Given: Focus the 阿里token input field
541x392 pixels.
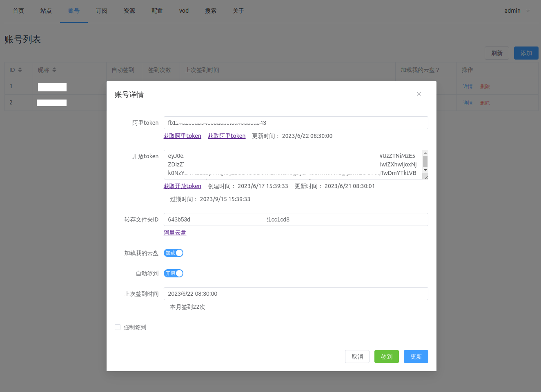Looking at the screenshot, I should 296,123.
